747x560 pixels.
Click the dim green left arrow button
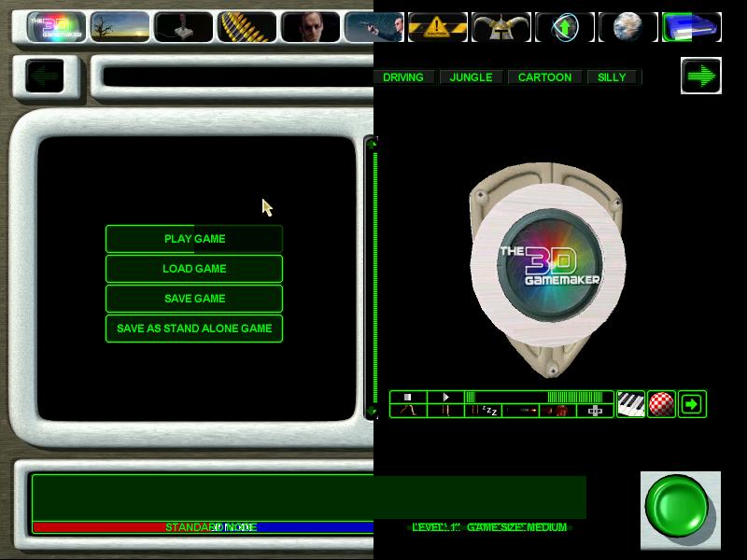click(45, 76)
